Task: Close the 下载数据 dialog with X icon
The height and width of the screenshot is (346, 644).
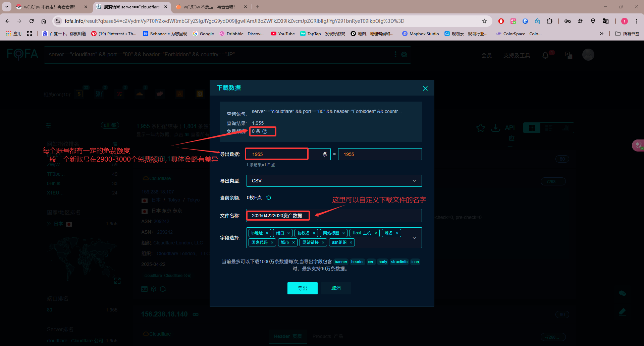Action: tap(425, 89)
